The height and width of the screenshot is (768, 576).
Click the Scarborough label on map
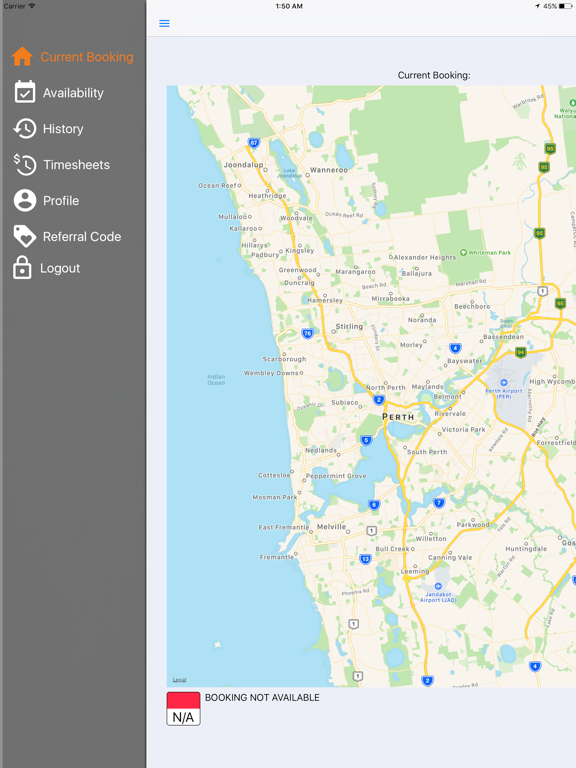[284, 359]
